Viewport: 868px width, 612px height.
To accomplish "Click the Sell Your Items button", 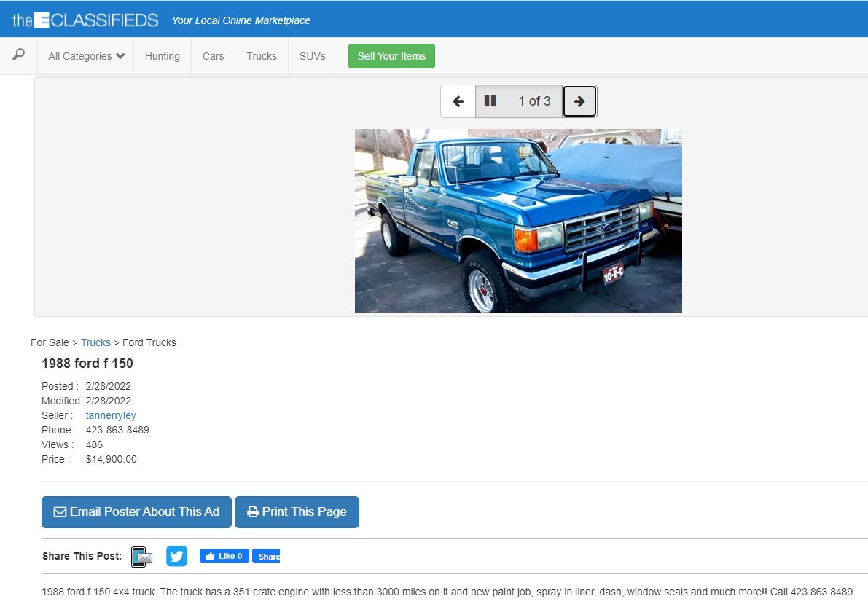I will point(391,56).
